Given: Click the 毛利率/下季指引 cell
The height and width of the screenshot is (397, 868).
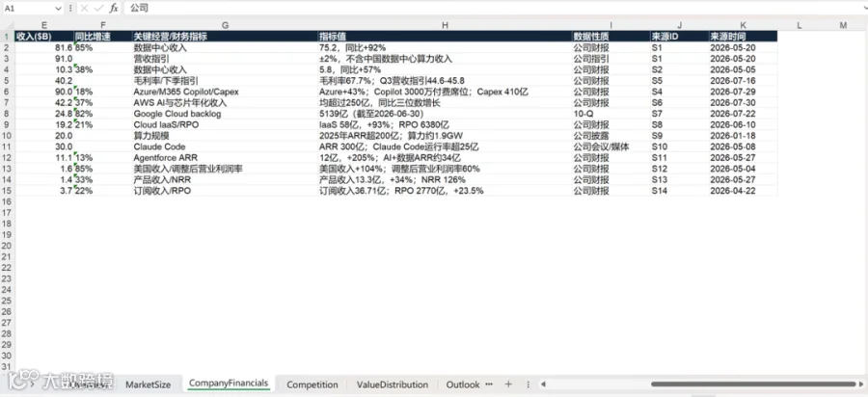Looking at the screenshot, I should (x=225, y=81).
